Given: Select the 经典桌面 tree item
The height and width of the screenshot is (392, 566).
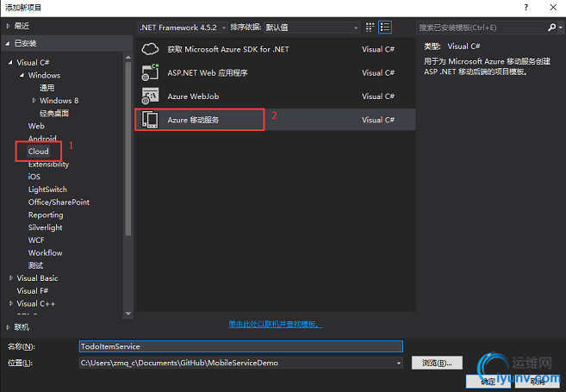Looking at the screenshot, I should pyautogui.click(x=54, y=114).
